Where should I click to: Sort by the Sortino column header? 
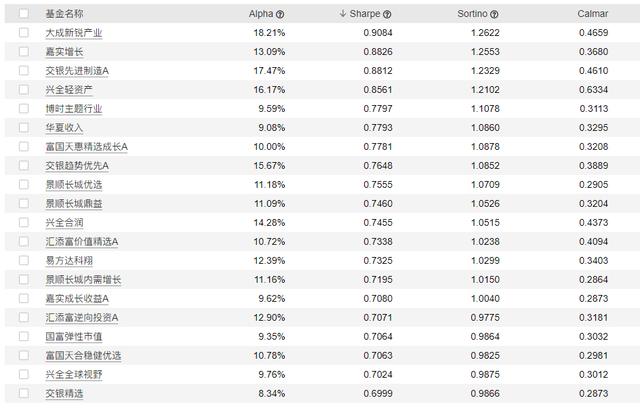pos(472,14)
